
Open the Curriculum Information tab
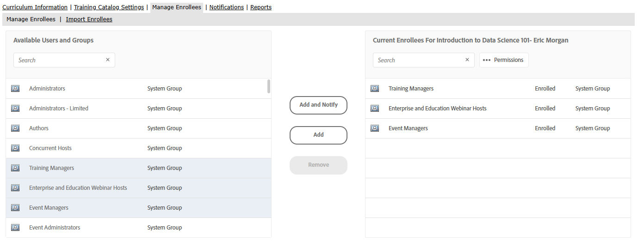35,7
